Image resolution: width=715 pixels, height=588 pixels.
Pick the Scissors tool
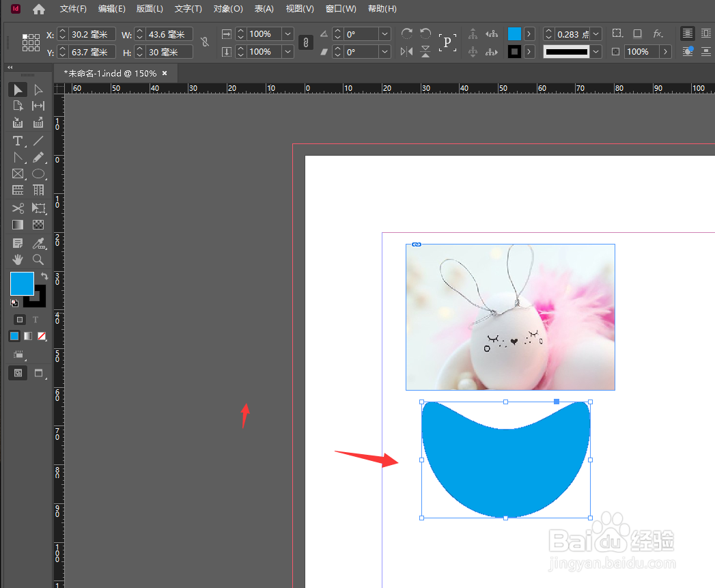(18, 208)
